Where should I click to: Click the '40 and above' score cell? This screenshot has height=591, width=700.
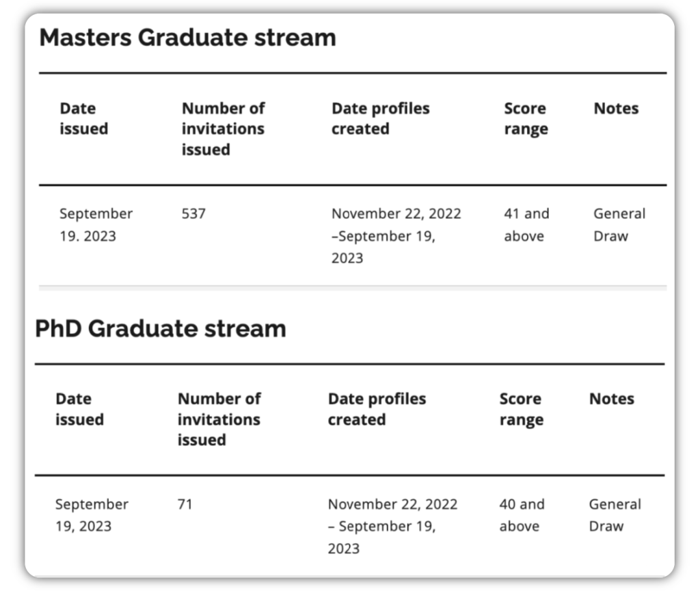pyautogui.click(x=522, y=515)
